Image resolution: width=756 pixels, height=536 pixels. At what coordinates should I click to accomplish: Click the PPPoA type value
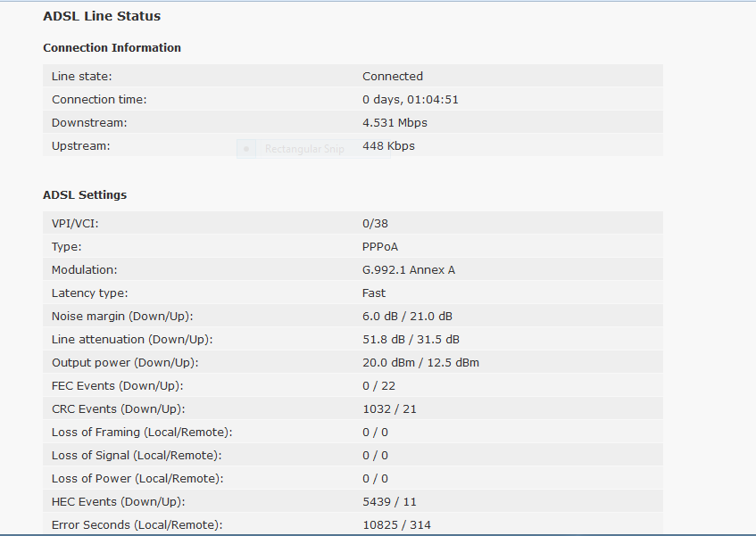click(x=380, y=246)
